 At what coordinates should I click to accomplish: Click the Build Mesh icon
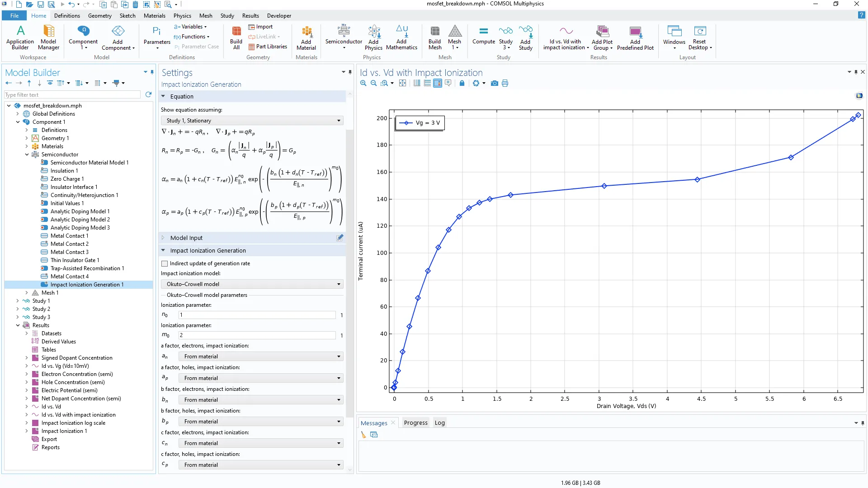tap(434, 37)
